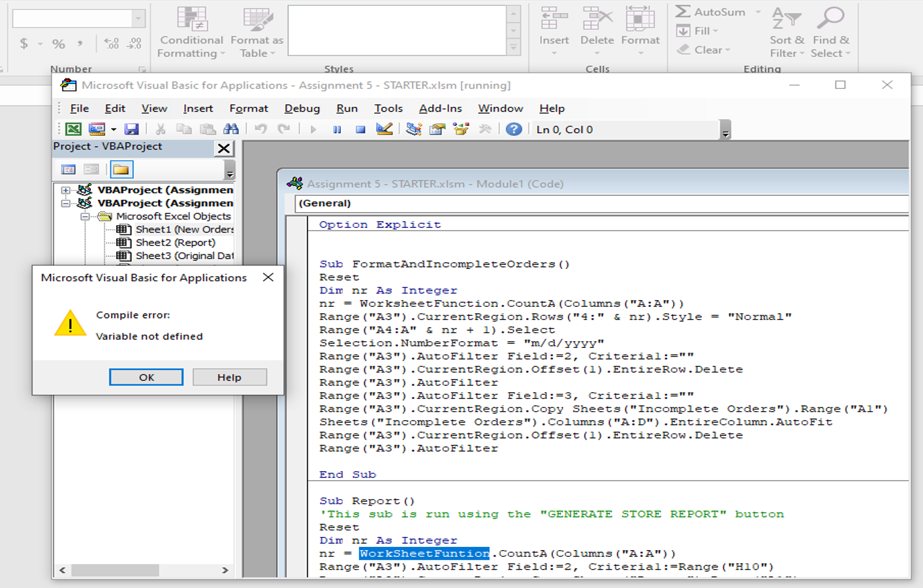
Task: Click the blue Help question mark icon
Action: coord(514,129)
